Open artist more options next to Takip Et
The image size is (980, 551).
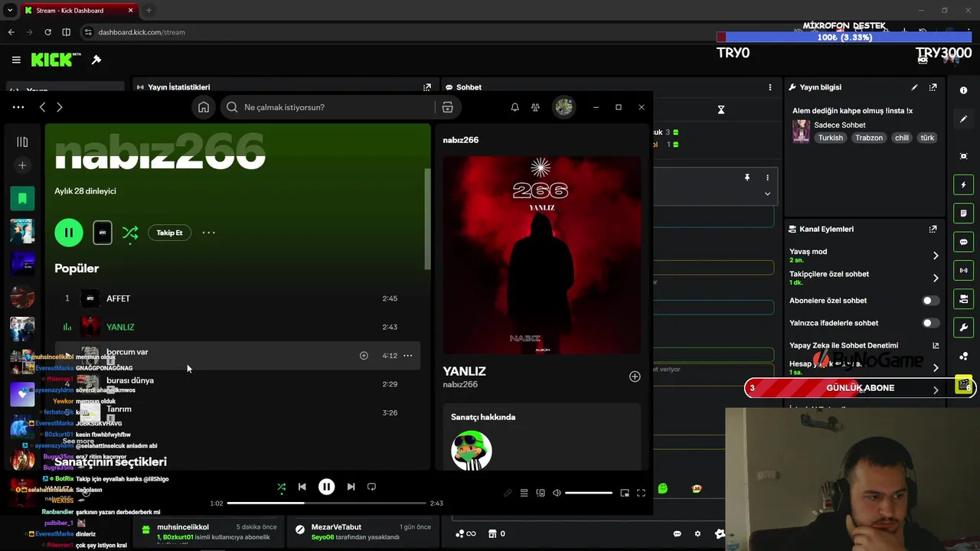pos(208,233)
